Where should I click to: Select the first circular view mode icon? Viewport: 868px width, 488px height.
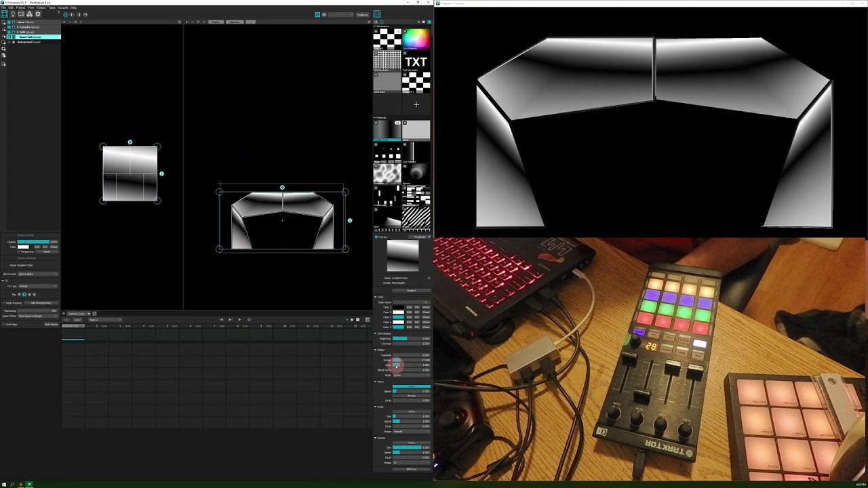coord(66,14)
